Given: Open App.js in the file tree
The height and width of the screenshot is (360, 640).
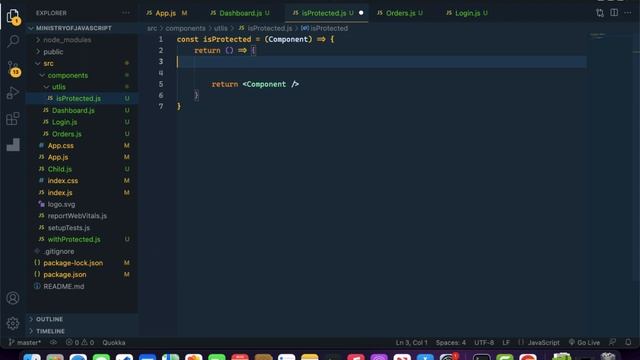Looking at the screenshot, I should pyautogui.click(x=58, y=157).
